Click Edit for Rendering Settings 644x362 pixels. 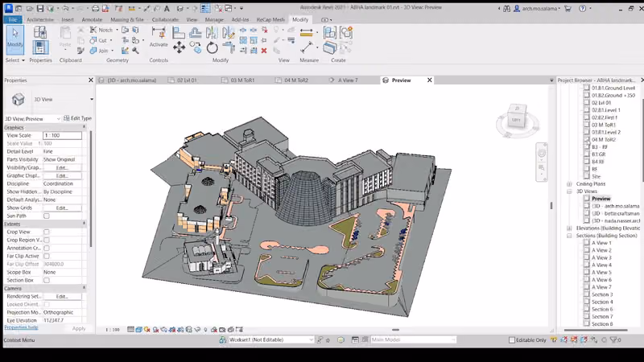62,296
